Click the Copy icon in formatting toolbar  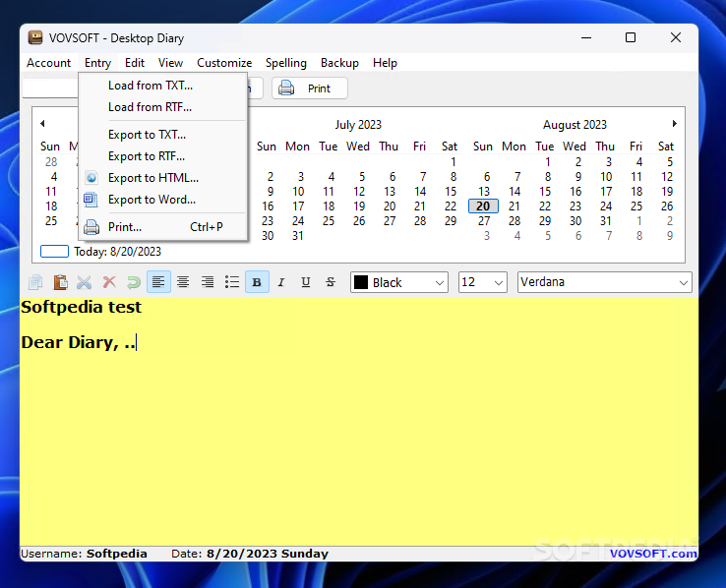tap(35, 282)
